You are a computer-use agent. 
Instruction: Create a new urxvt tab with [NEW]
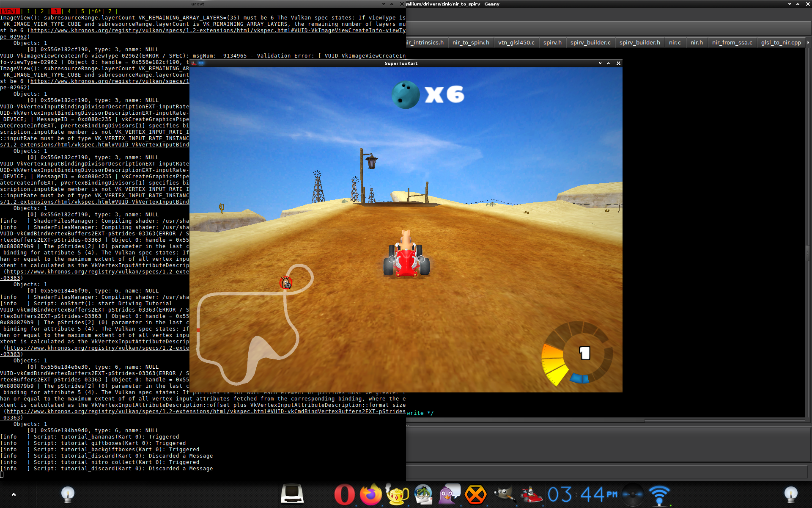[x=9, y=11]
